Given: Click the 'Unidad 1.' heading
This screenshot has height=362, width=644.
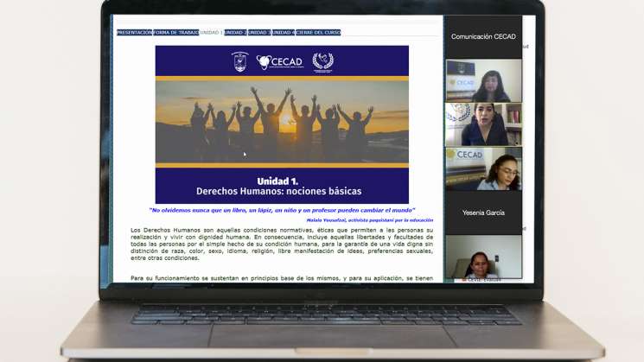Looking at the screenshot, I should (277, 181).
